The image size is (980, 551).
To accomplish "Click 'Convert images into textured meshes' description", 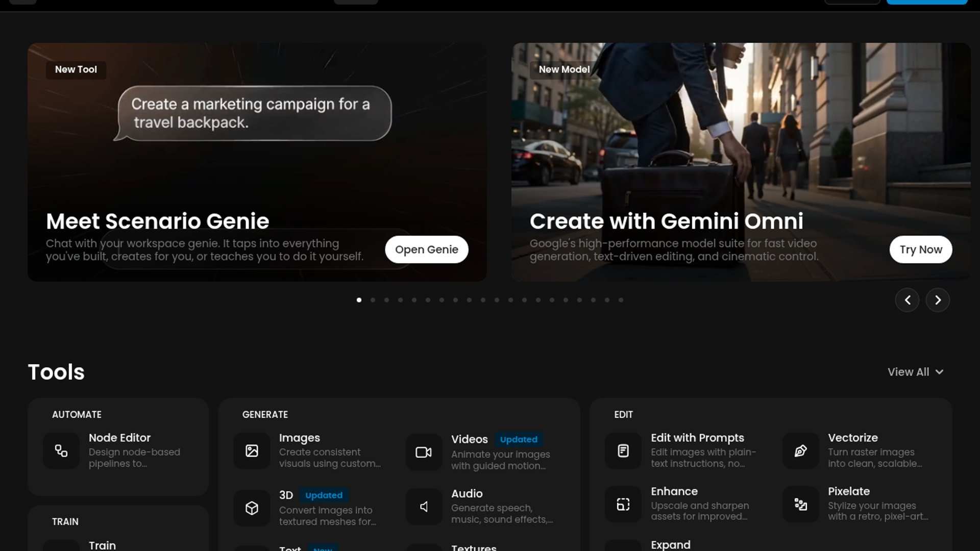I will point(328,516).
